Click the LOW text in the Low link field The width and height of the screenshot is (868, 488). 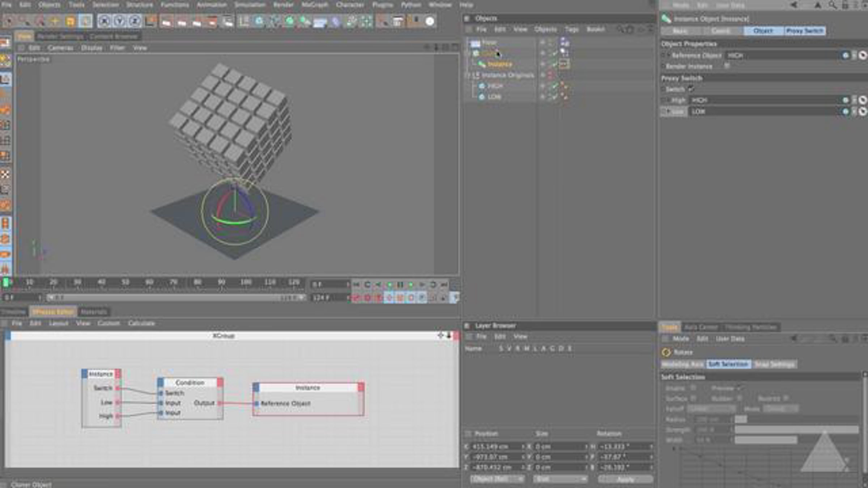(x=698, y=112)
